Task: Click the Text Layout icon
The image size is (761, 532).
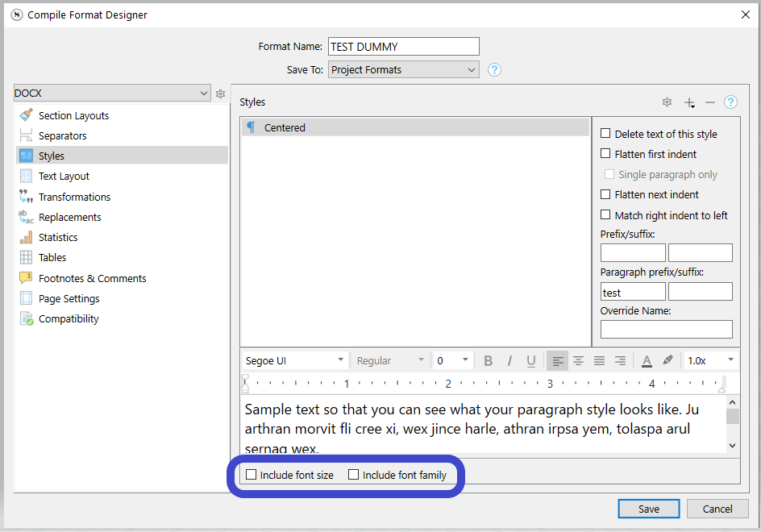Action: click(x=27, y=176)
